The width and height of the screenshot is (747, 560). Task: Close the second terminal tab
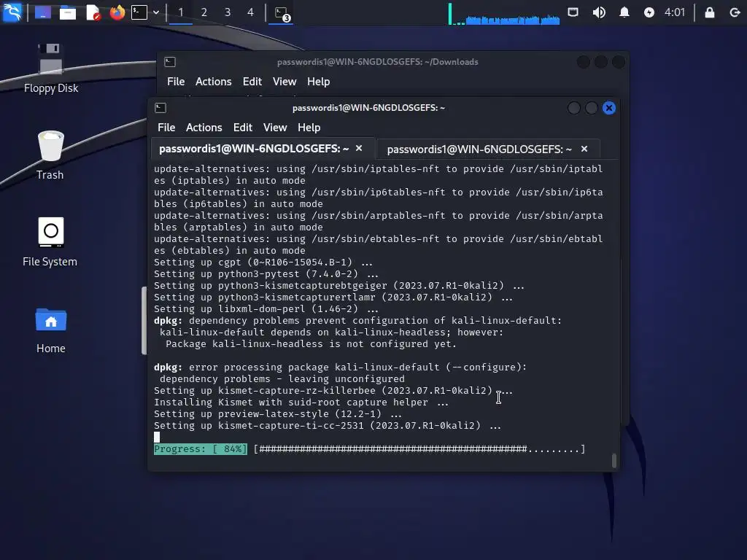point(584,149)
